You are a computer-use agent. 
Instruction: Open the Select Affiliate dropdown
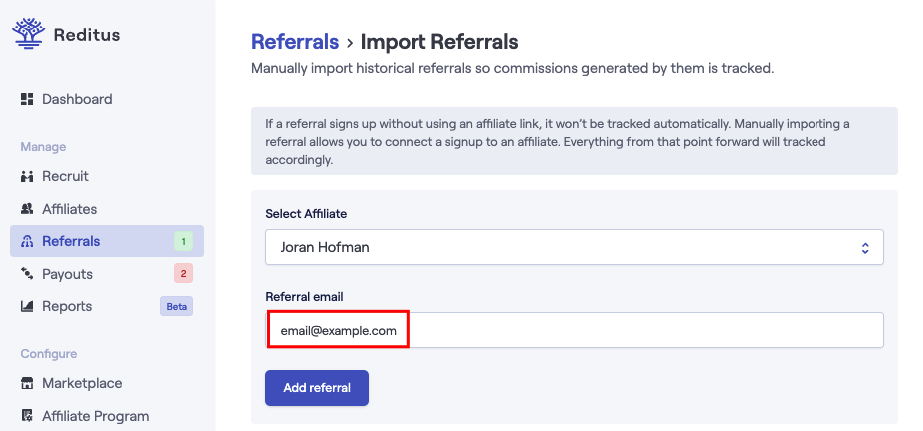pyautogui.click(x=574, y=247)
